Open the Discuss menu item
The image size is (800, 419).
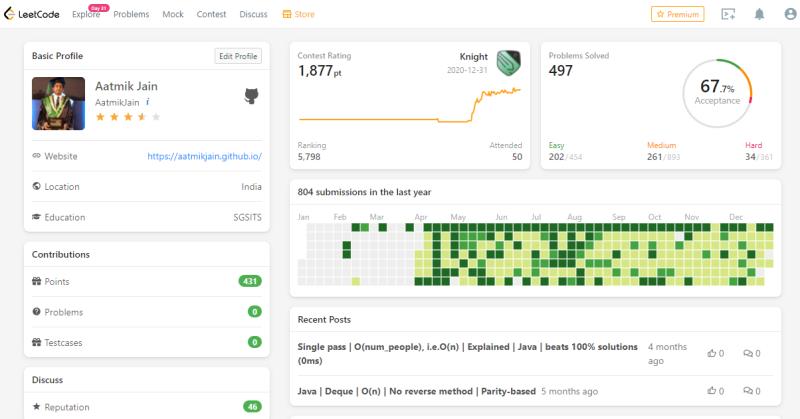click(253, 14)
